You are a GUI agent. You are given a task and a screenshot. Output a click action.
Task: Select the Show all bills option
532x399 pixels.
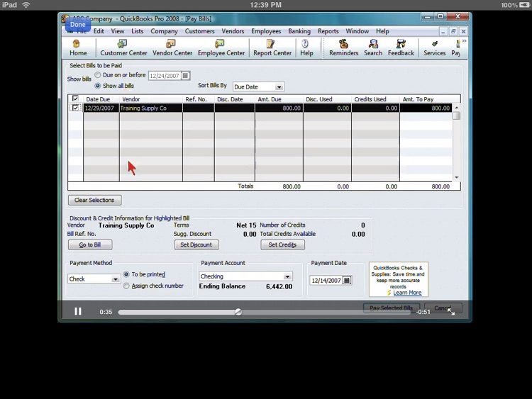[x=98, y=86]
